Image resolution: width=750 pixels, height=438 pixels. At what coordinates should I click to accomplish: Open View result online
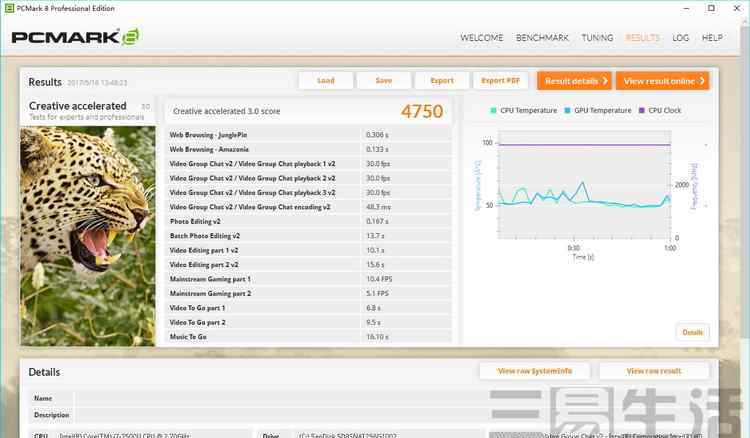coord(662,81)
